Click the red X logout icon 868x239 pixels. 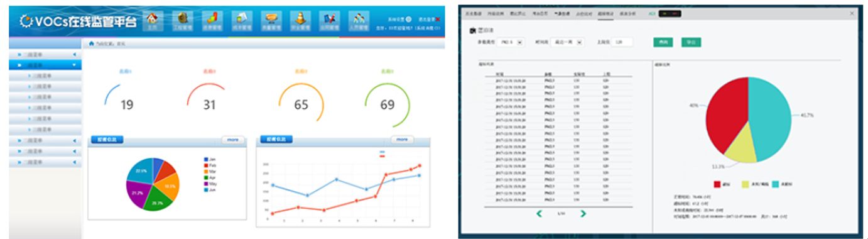click(438, 19)
